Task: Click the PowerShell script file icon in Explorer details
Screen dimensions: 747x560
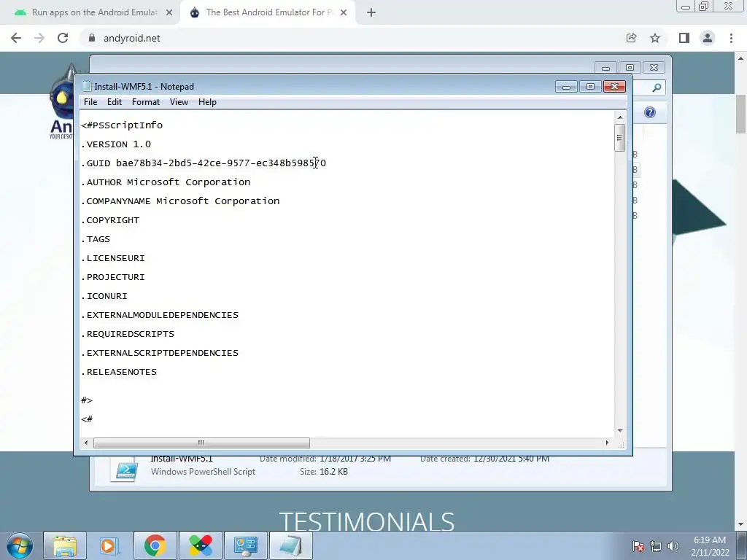Action: [125, 470]
